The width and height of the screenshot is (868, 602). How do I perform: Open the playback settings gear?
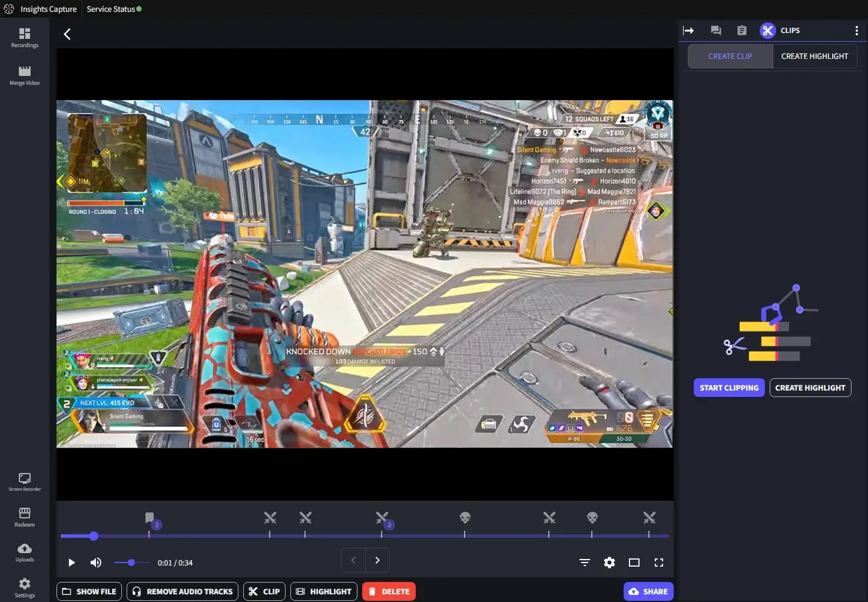[x=609, y=563]
